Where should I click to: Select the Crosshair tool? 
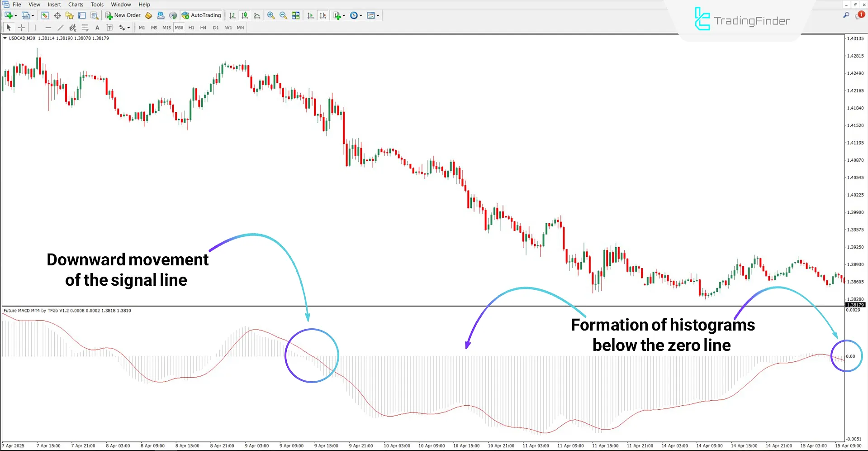tap(21, 27)
